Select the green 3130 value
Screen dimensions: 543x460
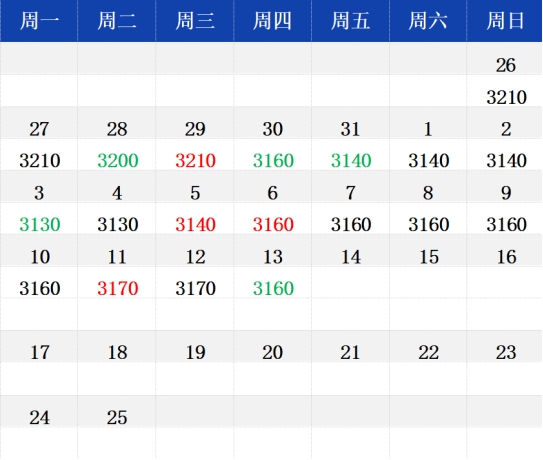click(x=40, y=224)
